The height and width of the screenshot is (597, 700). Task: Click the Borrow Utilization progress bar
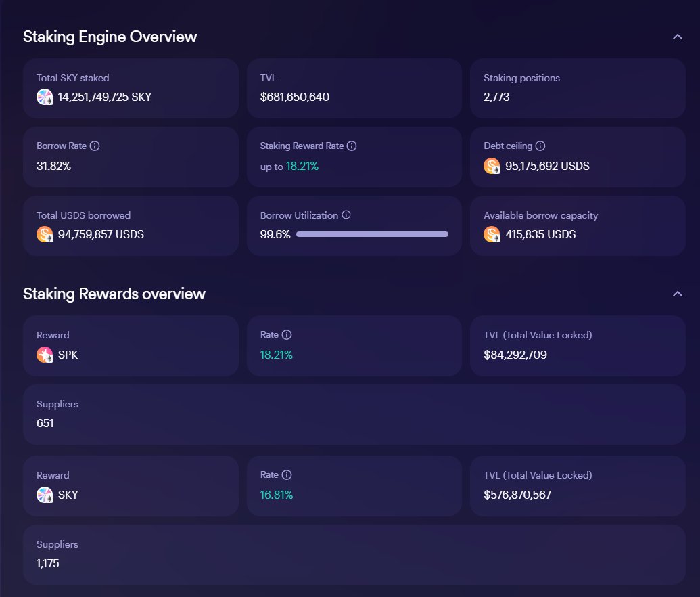tap(372, 234)
